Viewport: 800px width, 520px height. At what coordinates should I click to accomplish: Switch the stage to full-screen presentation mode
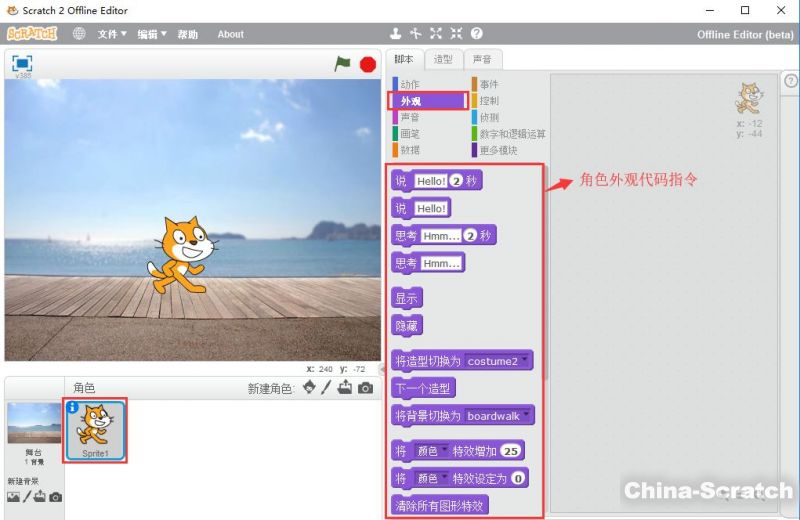(22, 63)
